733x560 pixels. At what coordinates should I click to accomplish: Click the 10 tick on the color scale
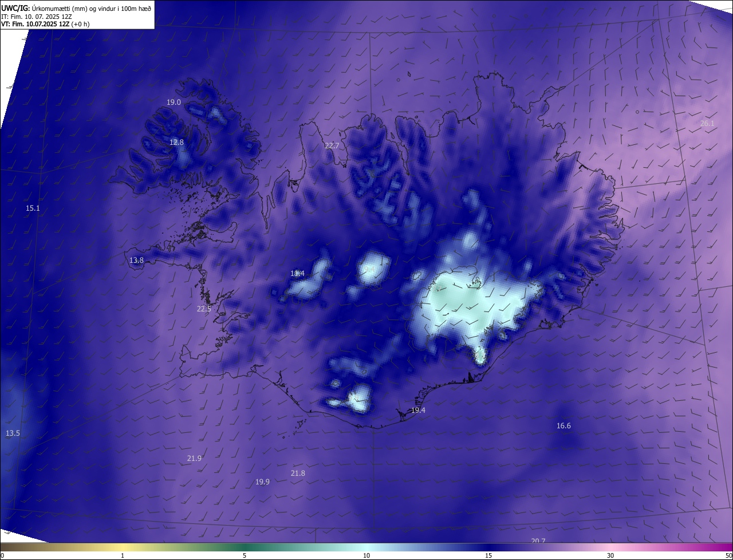point(366,555)
